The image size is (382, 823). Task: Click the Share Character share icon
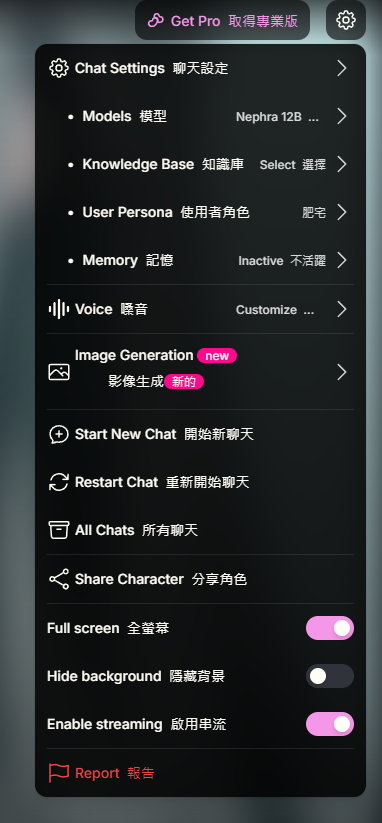coord(59,579)
